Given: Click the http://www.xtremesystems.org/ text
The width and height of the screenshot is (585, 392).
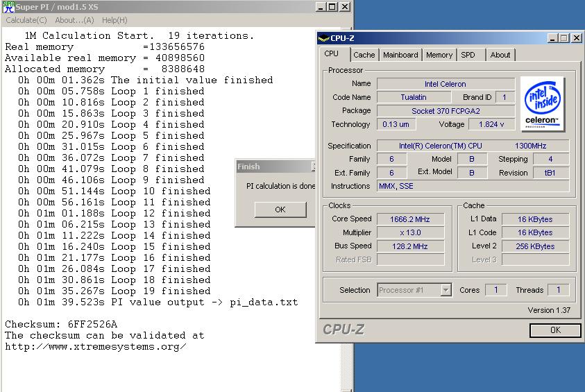Looking at the screenshot, I should (x=96, y=346).
